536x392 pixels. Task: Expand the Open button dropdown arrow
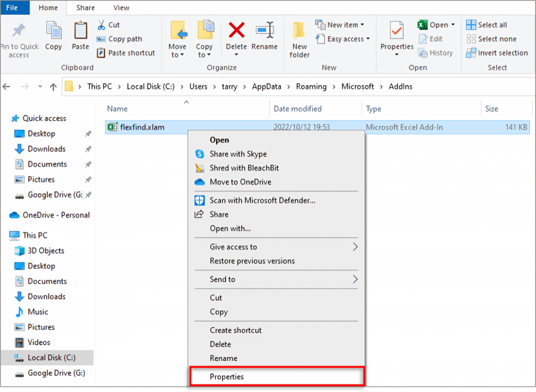point(453,24)
